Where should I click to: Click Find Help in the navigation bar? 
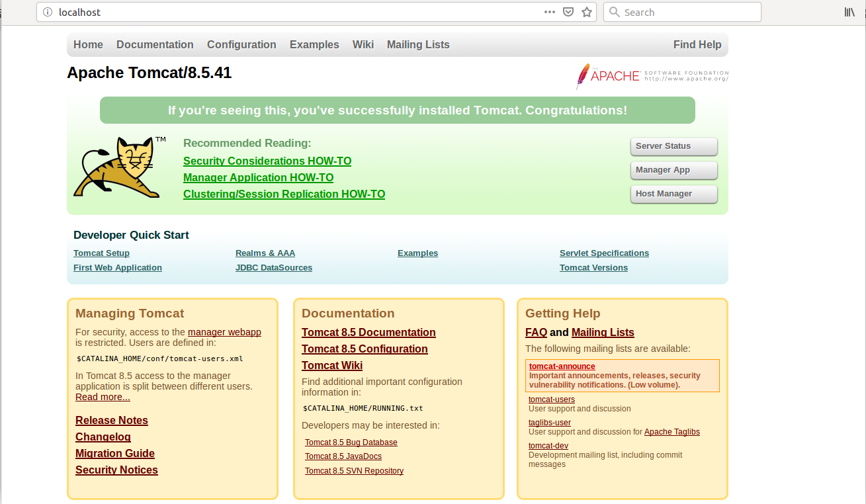click(697, 45)
